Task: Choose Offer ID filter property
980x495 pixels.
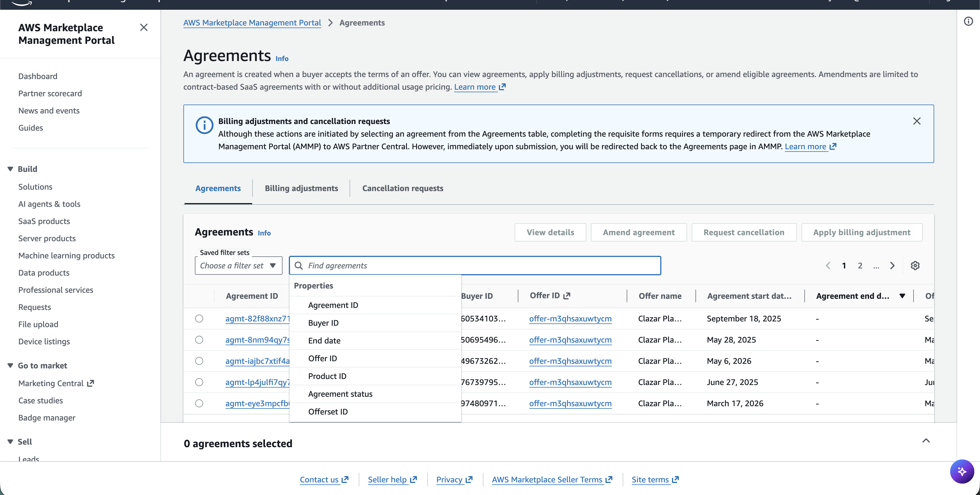Action: pyautogui.click(x=375, y=359)
